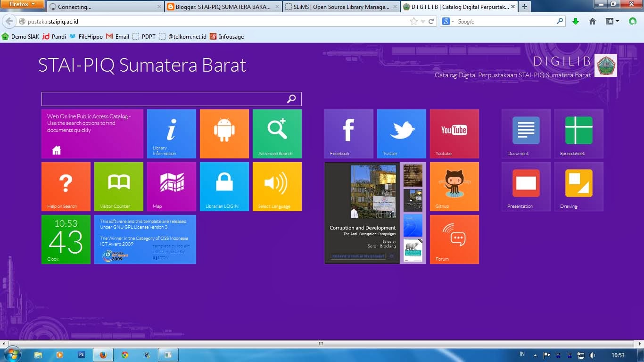Open the Help on Search tile
The width and height of the screenshot is (644, 362).
click(66, 187)
